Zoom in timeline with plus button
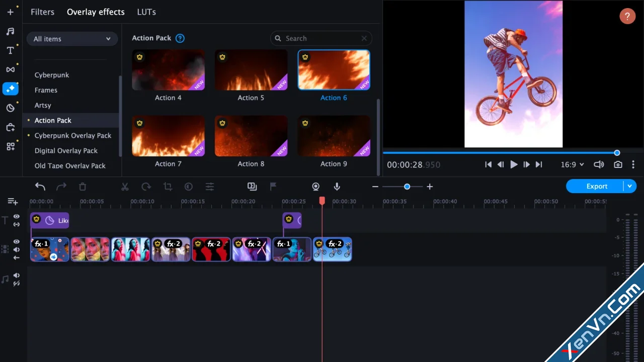 [430, 187]
